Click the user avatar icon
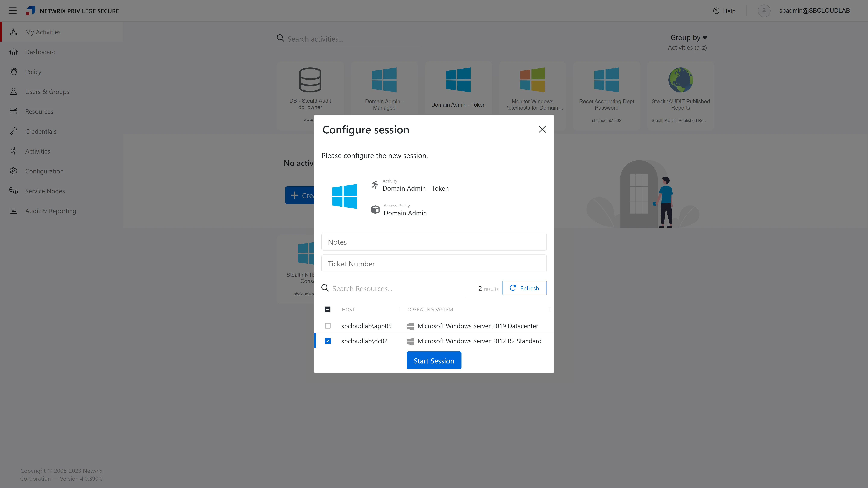 764,11
